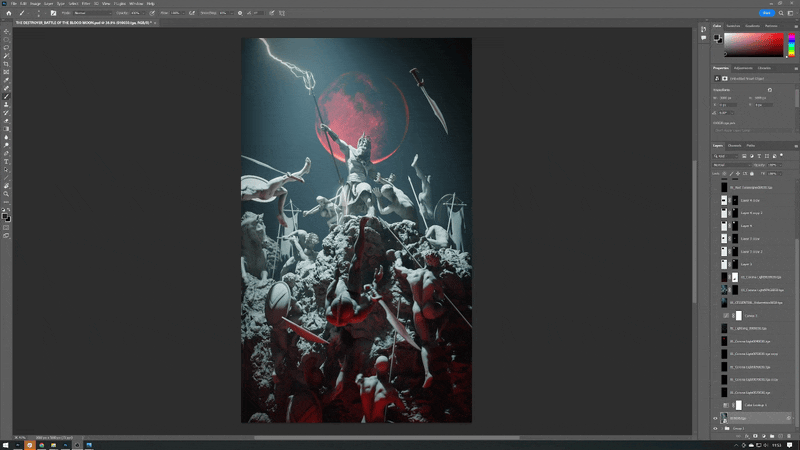
Task: Select the Lasso tool
Action: pos(6,47)
